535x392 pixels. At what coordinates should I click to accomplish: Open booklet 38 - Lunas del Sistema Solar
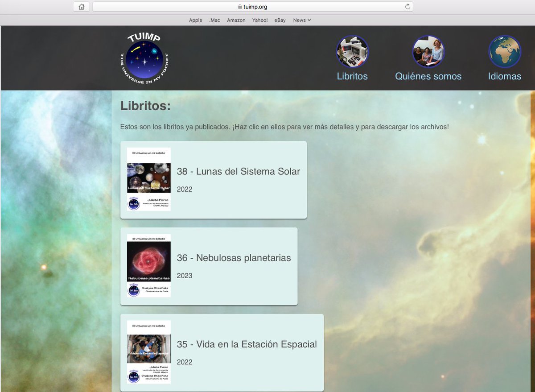tap(239, 171)
